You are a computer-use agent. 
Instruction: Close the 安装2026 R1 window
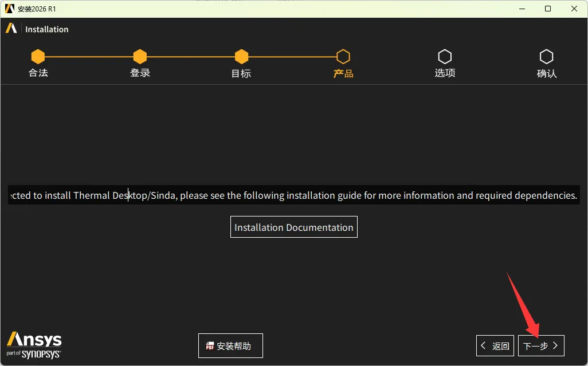point(574,9)
